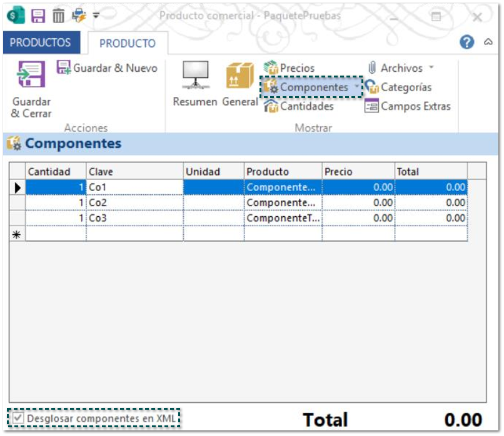
Task: Switch to the PRODUCTOS tab
Action: (x=41, y=42)
